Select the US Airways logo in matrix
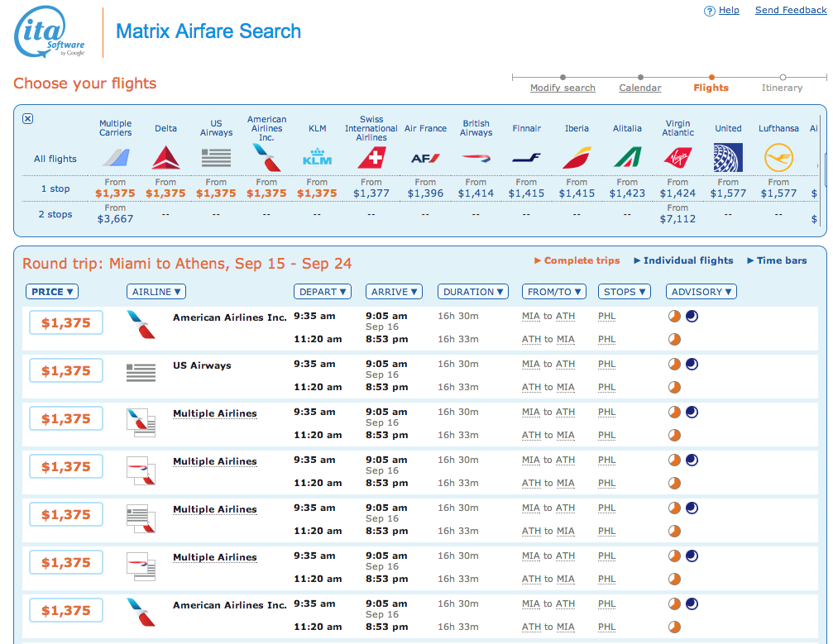 [x=216, y=158]
